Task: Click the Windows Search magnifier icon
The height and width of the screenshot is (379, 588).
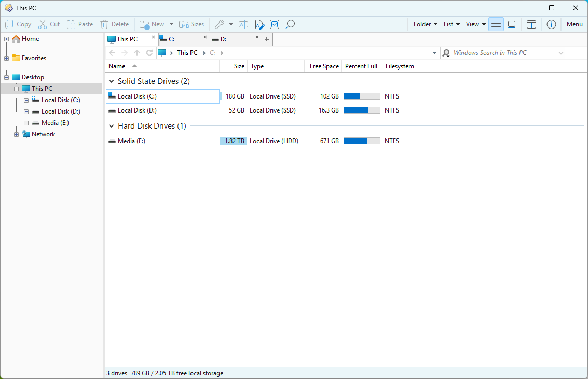Action: pos(446,53)
